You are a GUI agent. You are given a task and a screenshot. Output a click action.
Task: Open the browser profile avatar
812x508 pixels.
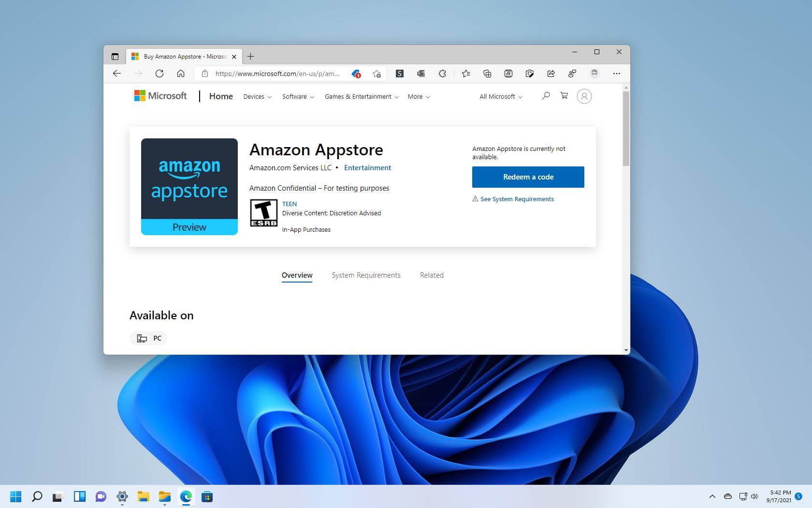click(x=594, y=74)
